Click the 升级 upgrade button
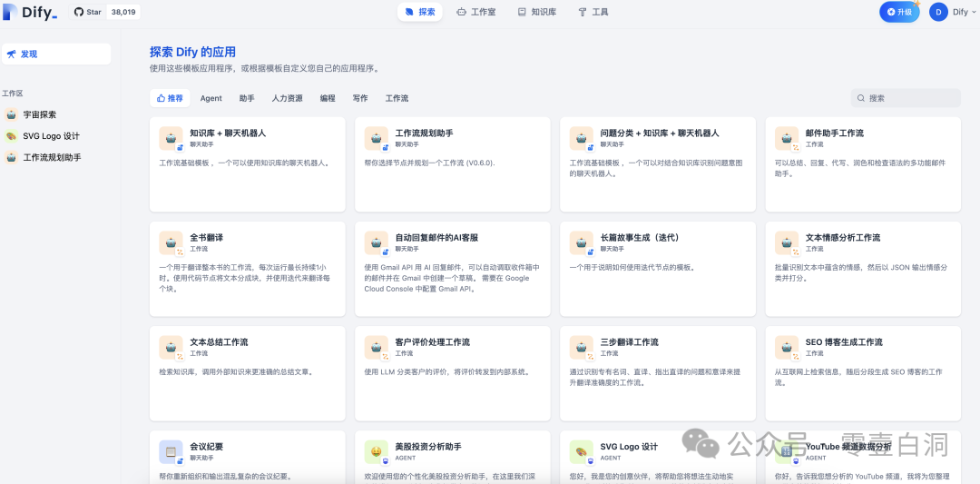Viewport: 980px width, 484px height. pos(898,12)
